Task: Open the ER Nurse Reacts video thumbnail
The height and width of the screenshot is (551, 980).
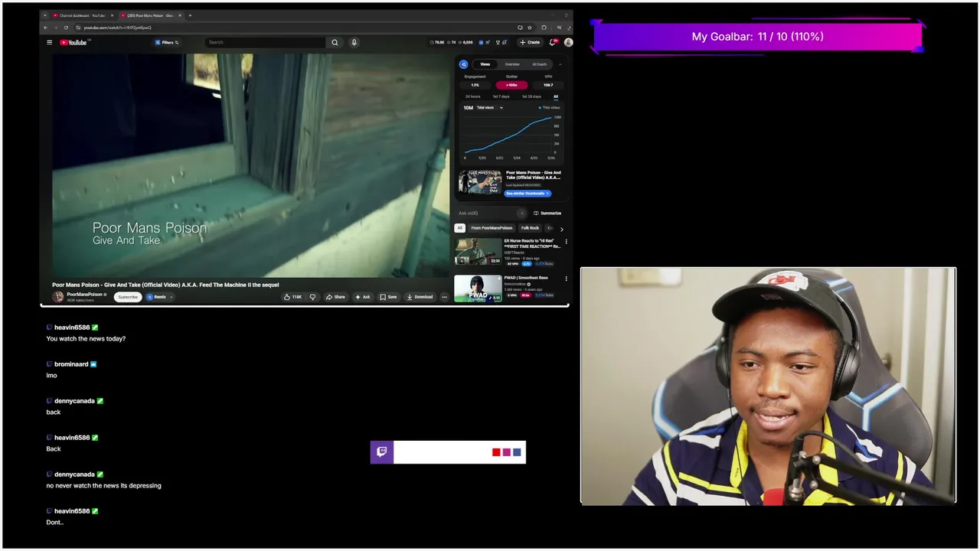Action: click(x=479, y=251)
